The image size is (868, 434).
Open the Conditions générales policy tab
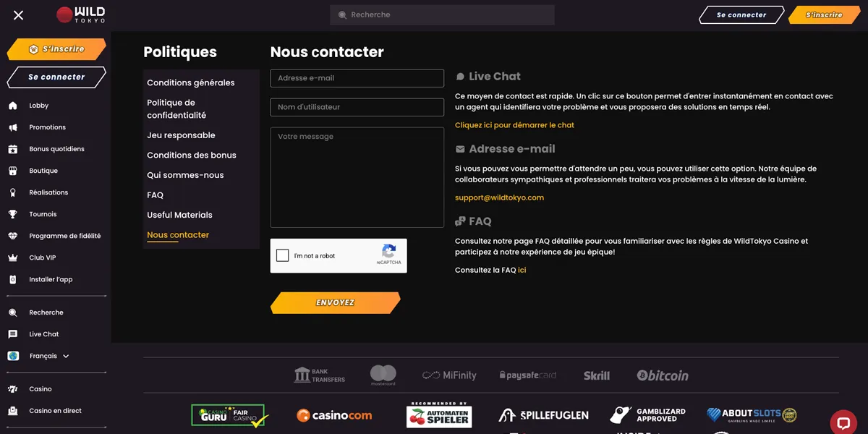pyautogui.click(x=191, y=82)
